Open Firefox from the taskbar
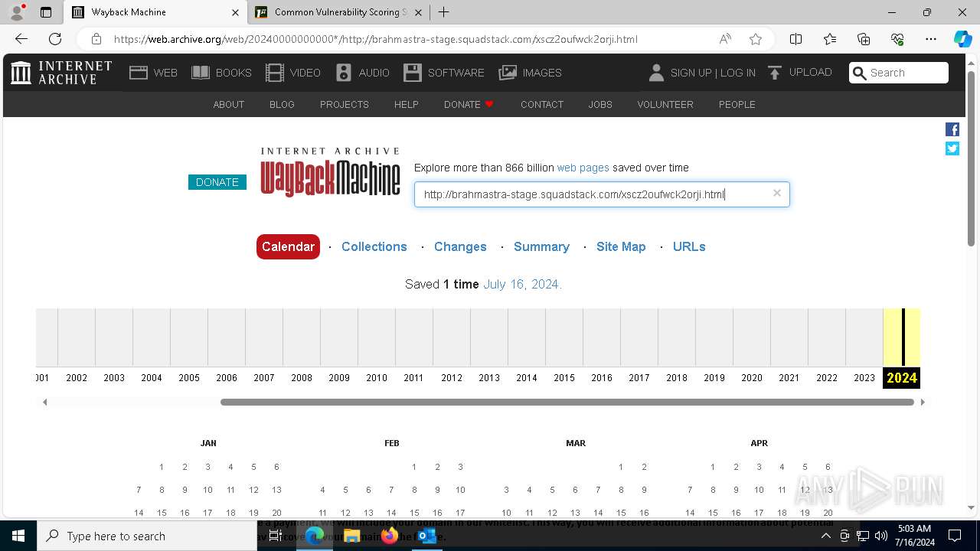Screen dimensions: 980x551 click(390, 536)
